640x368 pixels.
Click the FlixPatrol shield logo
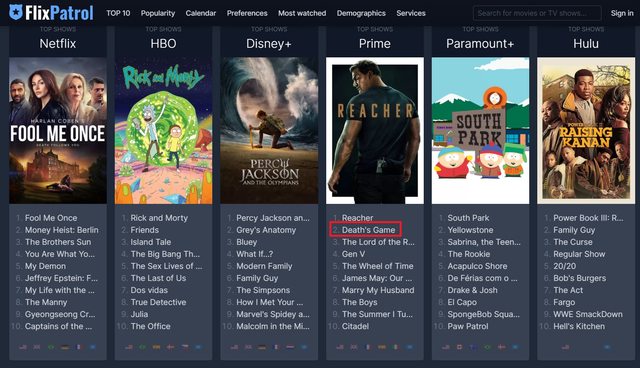[x=16, y=13]
